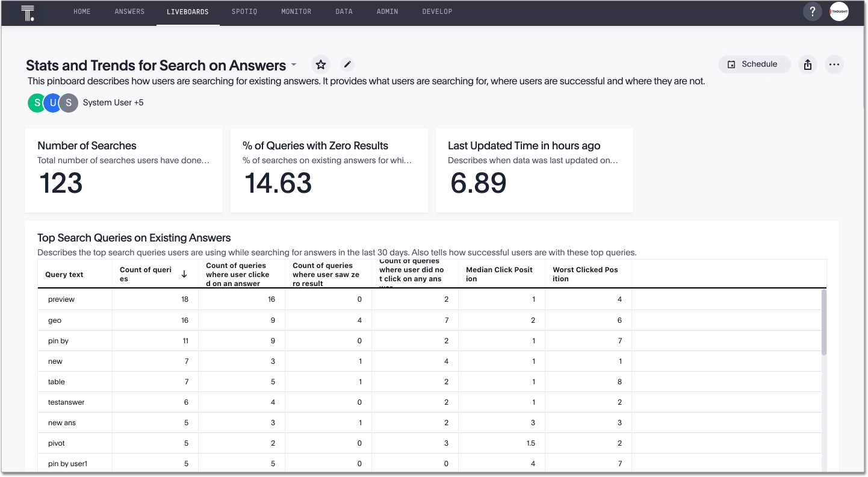
Task: Sort the table by Median Click Position
Action: [x=499, y=273]
